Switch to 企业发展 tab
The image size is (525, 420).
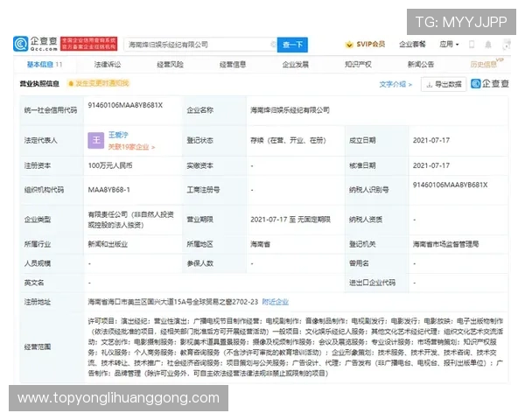tap(296, 64)
